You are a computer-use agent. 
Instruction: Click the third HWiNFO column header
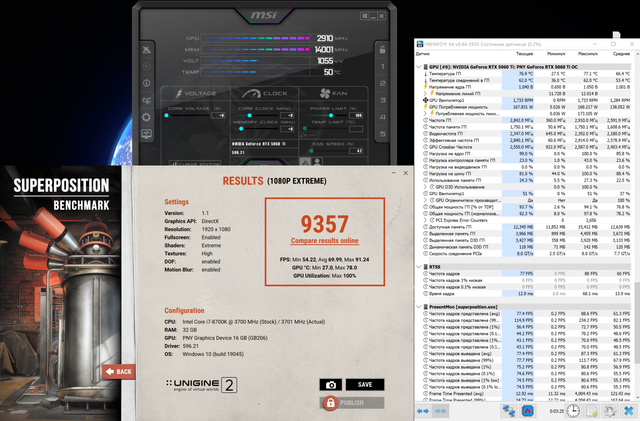click(551, 53)
